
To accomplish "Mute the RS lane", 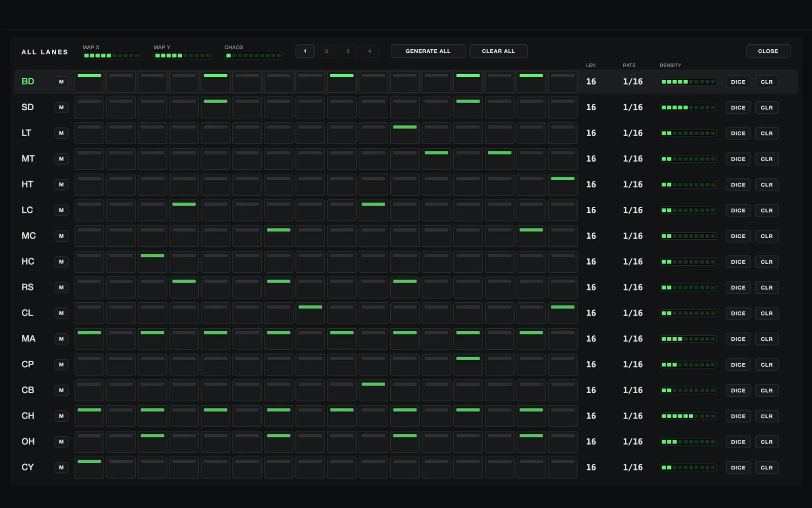I will 61,288.
